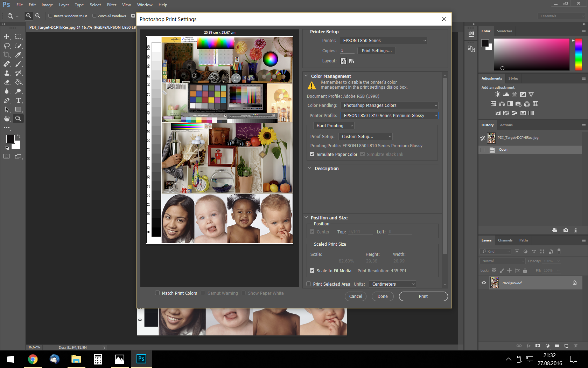Click the foreground color swatch in toolbox
Viewport: 588px width, 368px height.
(10, 139)
